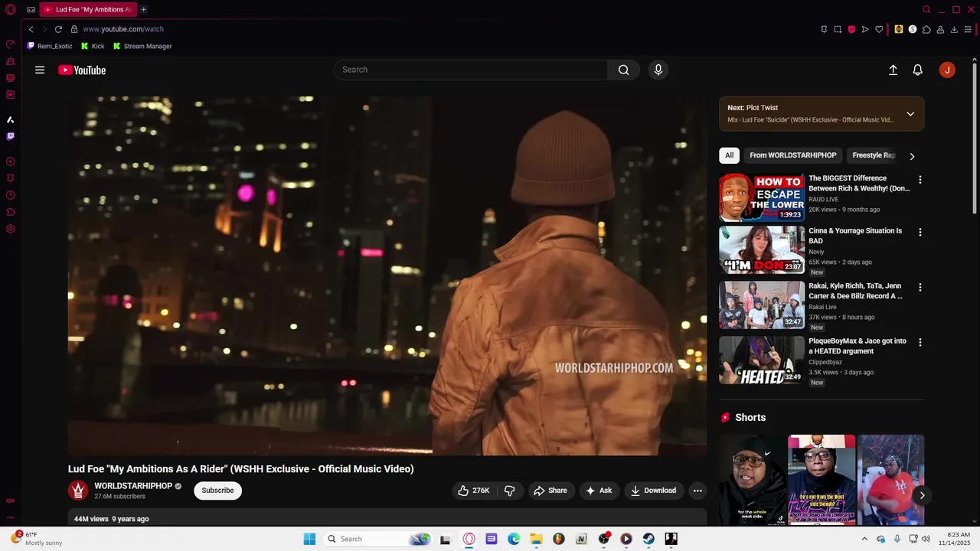Show the next Shorts with the arrow
The image size is (980, 551).
click(922, 495)
